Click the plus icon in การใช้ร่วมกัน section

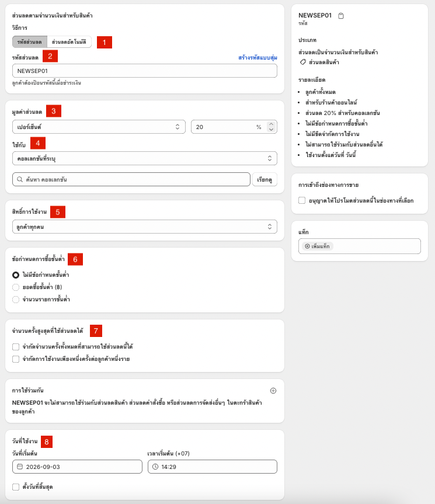point(273,391)
